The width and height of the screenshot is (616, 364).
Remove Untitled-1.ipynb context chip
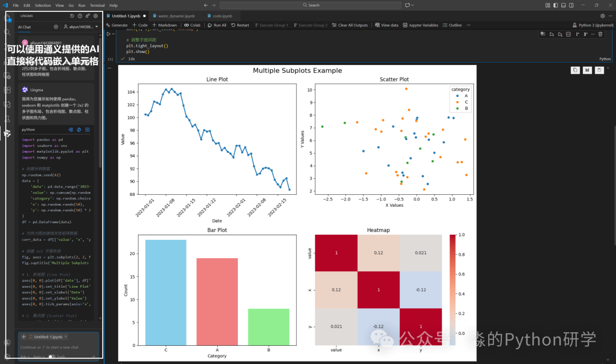tap(66, 337)
